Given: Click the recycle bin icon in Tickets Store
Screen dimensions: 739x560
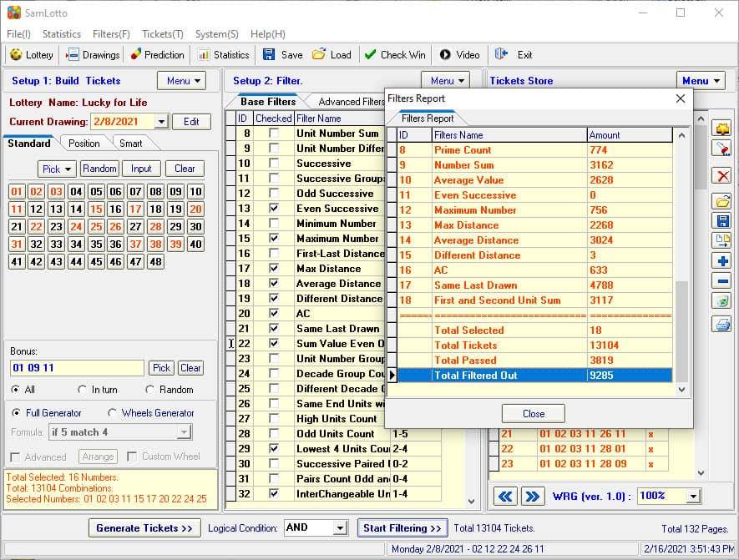Looking at the screenshot, I should pos(722,300).
